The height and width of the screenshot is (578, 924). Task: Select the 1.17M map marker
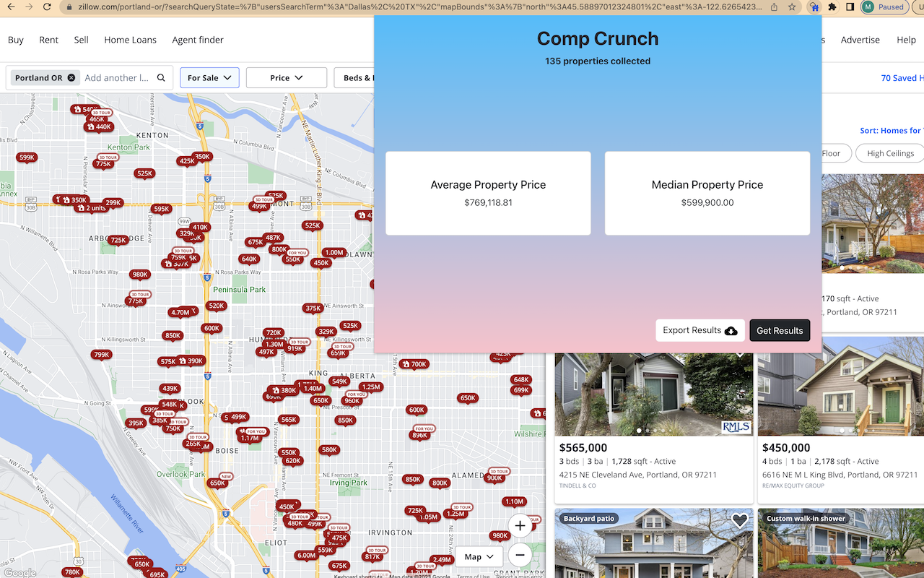[x=250, y=438]
